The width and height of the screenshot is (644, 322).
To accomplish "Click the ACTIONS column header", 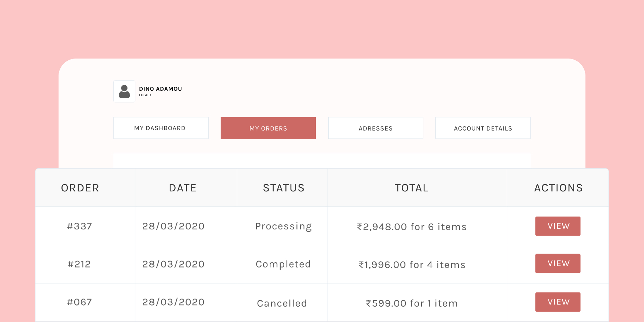I will tap(558, 188).
